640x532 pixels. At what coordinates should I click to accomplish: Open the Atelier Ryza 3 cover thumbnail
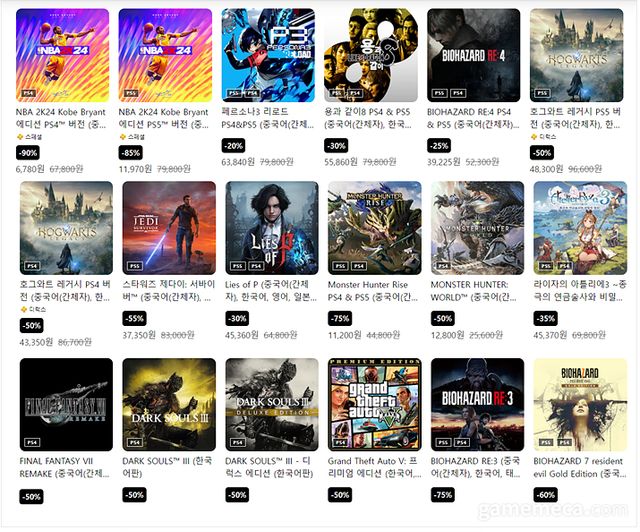pyautogui.click(x=580, y=228)
